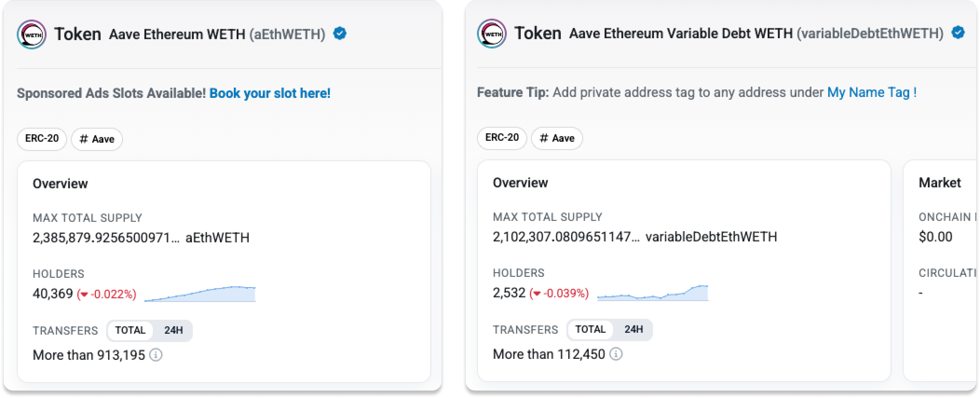The height and width of the screenshot is (398, 980).
Task: Click verified checkmark badge beside variableDebtEthWETH
Action: 958,33
